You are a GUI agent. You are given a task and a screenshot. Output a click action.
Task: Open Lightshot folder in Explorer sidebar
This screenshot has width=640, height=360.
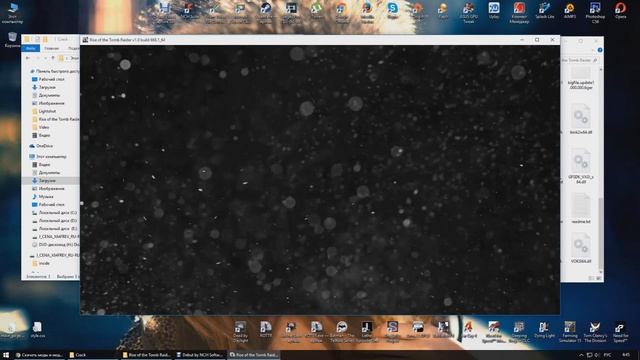coord(44,111)
